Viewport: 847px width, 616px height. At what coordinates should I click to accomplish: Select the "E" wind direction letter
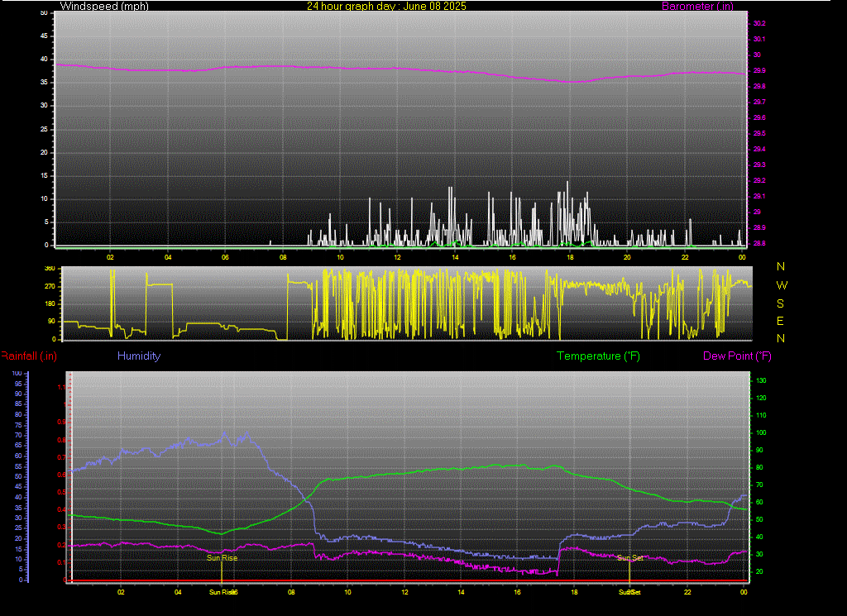780,321
